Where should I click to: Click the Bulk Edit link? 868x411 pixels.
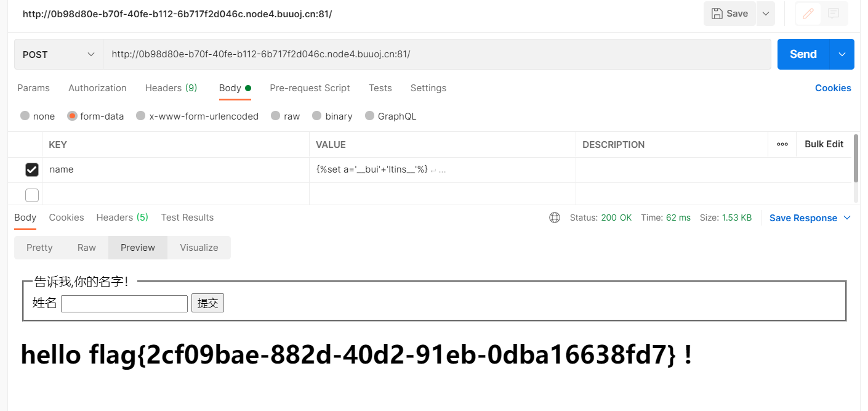point(824,144)
